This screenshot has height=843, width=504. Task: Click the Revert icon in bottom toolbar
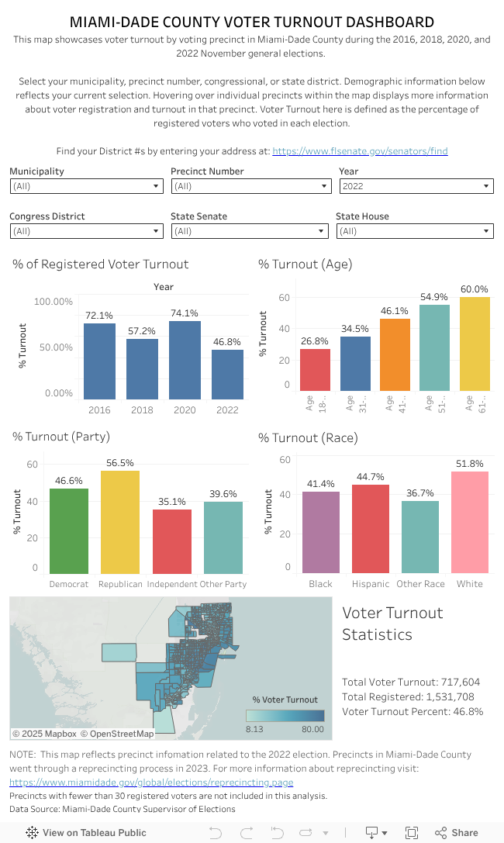pyautogui.click(x=275, y=832)
